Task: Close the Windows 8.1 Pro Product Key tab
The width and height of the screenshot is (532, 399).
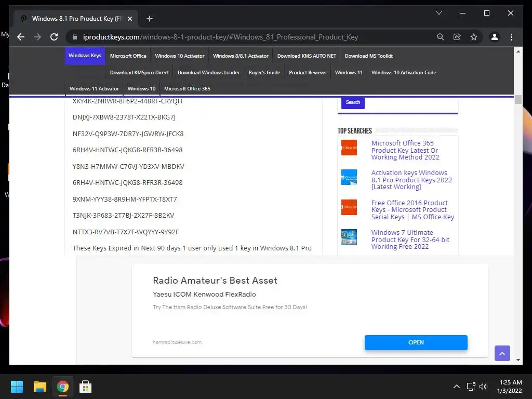Action: [129, 19]
